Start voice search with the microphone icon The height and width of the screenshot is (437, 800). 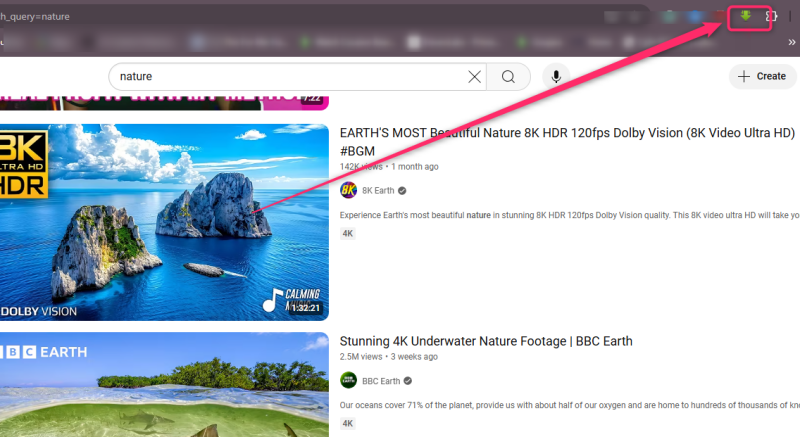[556, 77]
